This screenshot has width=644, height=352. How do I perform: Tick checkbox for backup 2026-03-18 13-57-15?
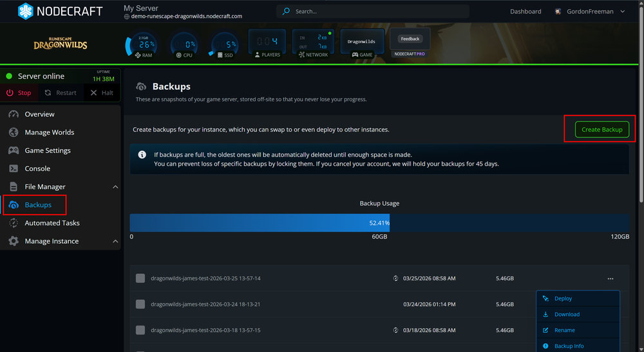140,330
